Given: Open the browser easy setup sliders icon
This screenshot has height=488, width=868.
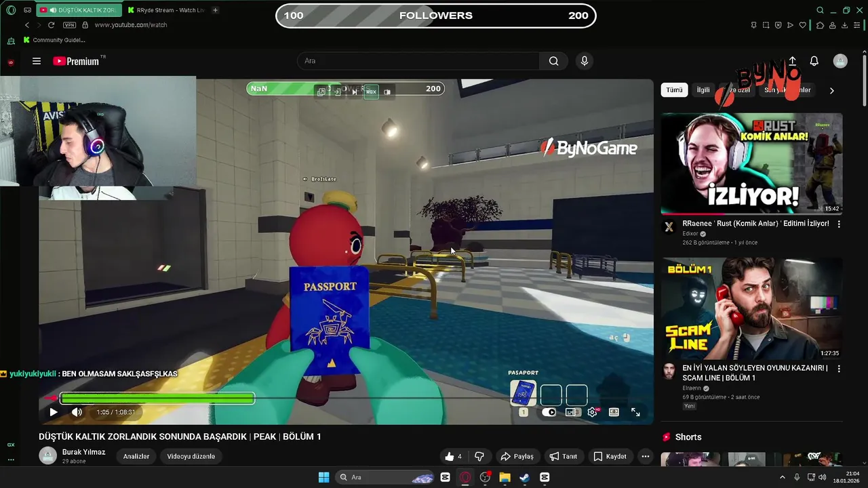Looking at the screenshot, I should tap(858, 25).
